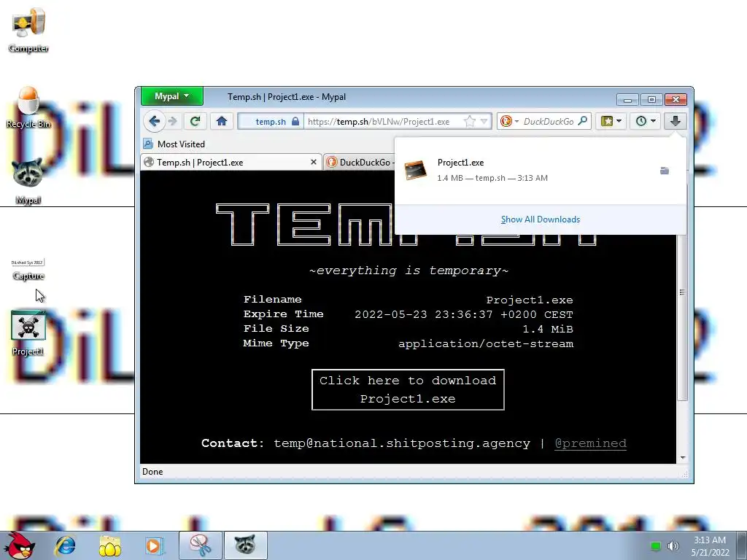The height and width of the screenshot is (560, 747).
Task: Select the Computer desktop icon
Action: click(x=28, y=29)
